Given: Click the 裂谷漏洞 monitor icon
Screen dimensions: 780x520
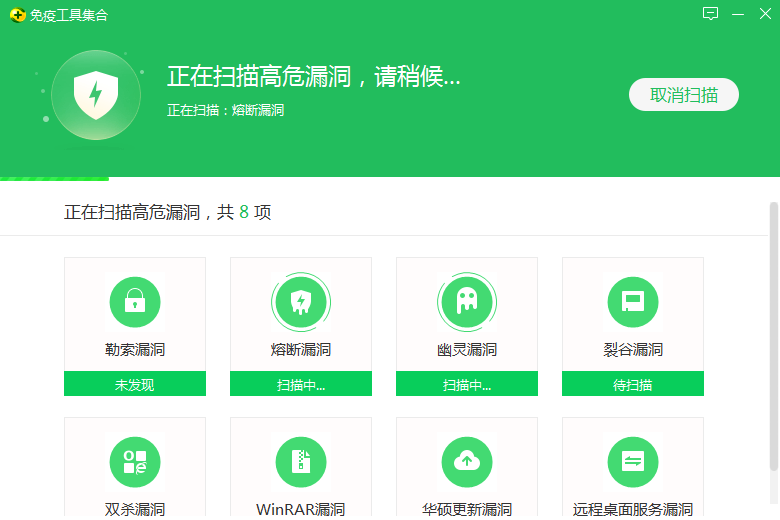Looking at the screenshot, I should click(633, 301).
